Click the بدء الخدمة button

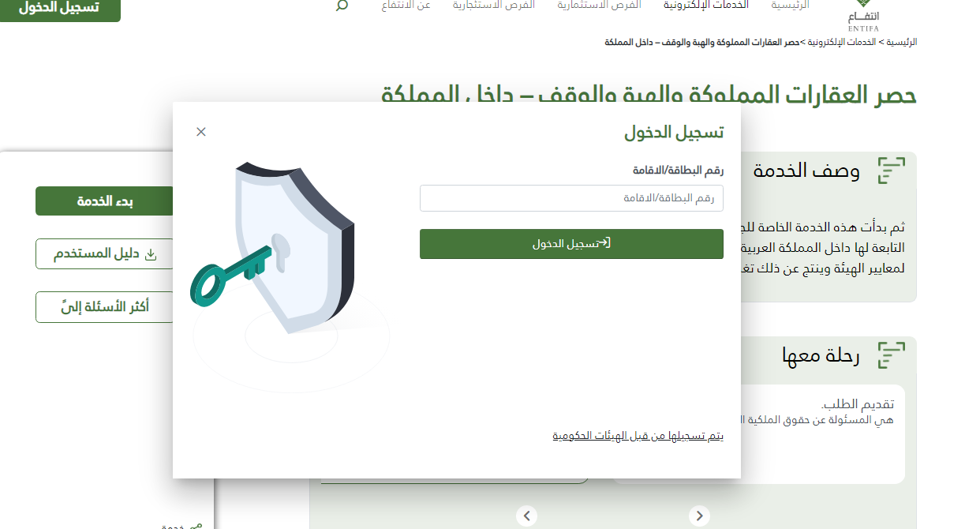pos(104,201)
